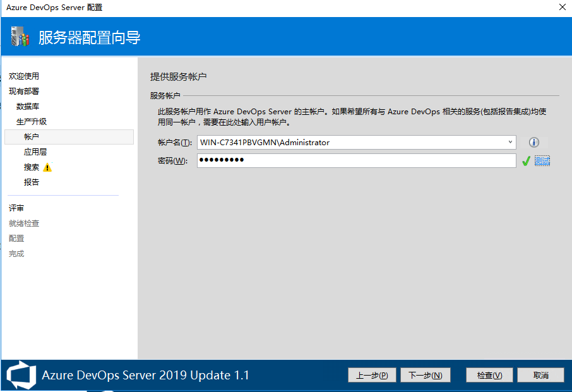Viewport: 572px width, 392px height.
Task: Go to the 报告 step
Action: click(x=32, y=182)
